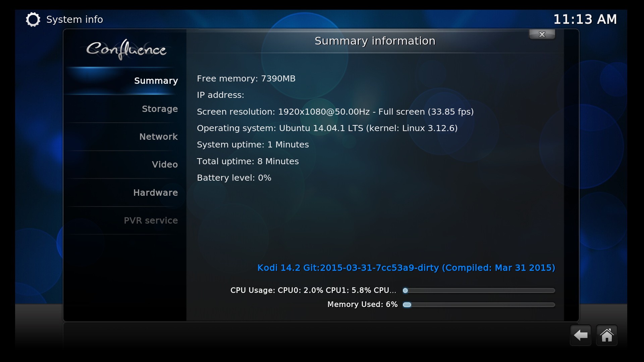Click the Free memory: 7390MB line
The height and width of the screenshot is (362, 644).
click(x=246, y=78)
